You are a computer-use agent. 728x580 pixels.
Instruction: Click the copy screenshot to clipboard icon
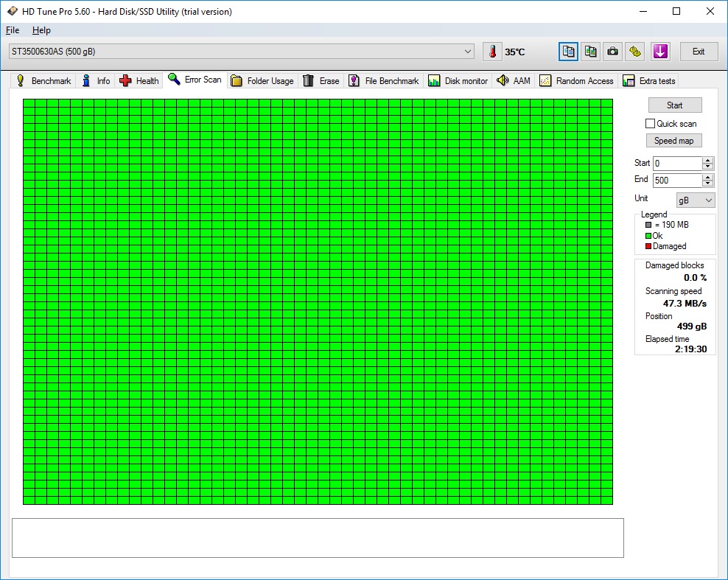click(x=590, y=52)
